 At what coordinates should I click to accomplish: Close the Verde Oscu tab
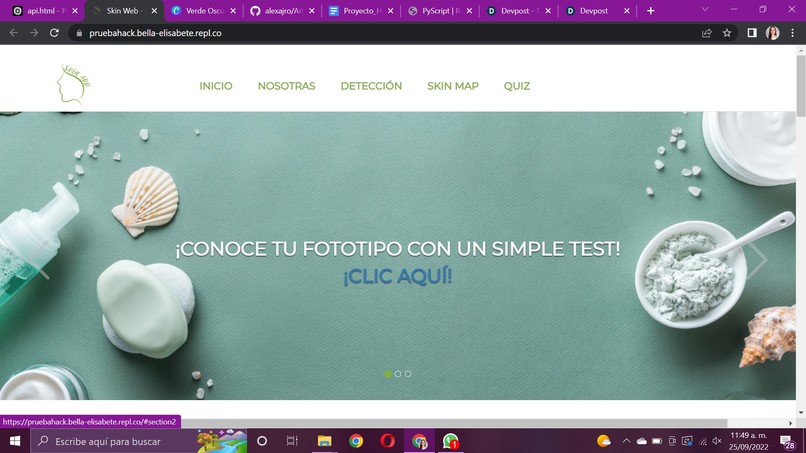(233, 11)
